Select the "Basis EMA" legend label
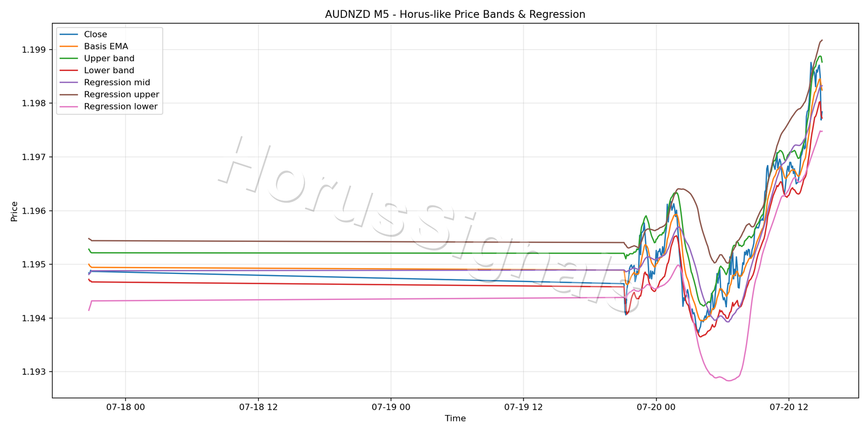The width and height of the screenshot is (868, 434). click(106, 47)
